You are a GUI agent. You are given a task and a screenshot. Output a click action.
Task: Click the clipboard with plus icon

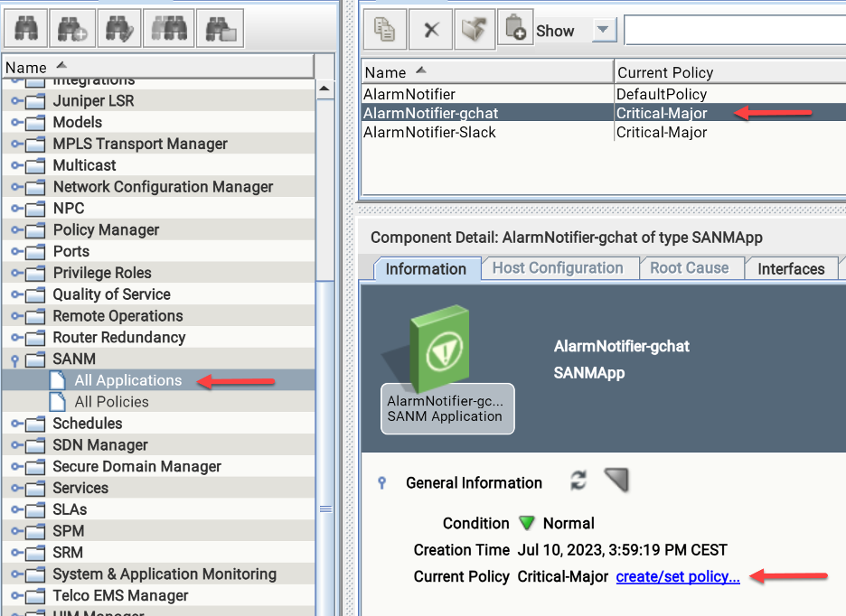515,30
